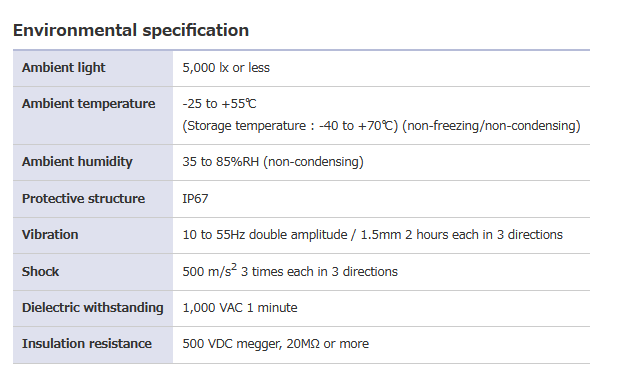Click the -25 to +55℃ value text
Screen dimensions: 639x392
219,104
